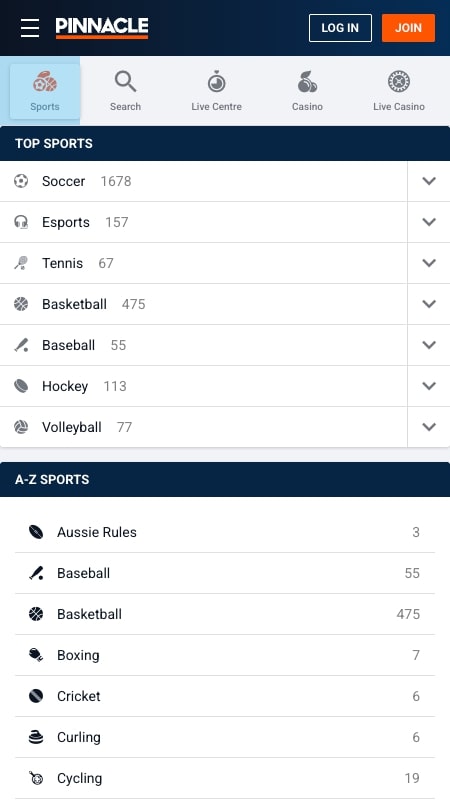This screenshot has width=450, height=800.
Task: Click the Pinnacle logo
Action: click(x=102, y=28)
